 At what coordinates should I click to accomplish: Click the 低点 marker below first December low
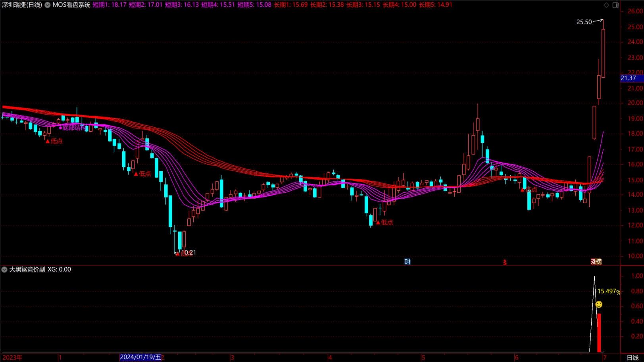click(x=54, y=141)
